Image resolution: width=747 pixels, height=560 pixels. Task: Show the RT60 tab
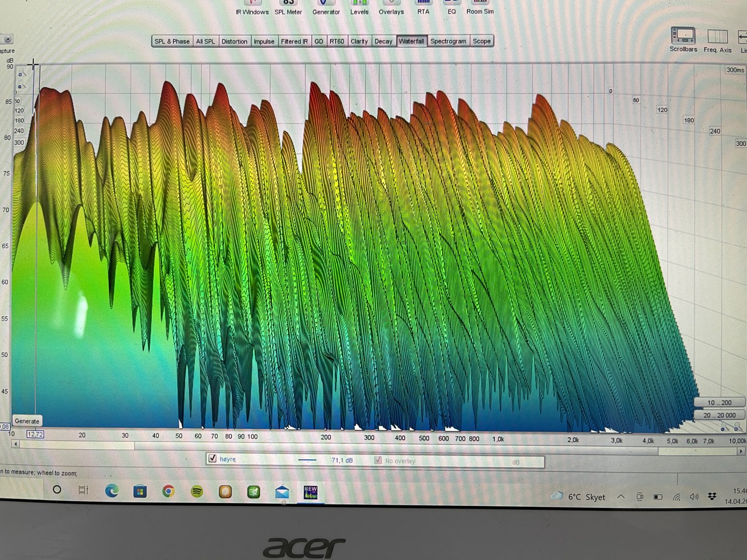[x=337, y=41]
